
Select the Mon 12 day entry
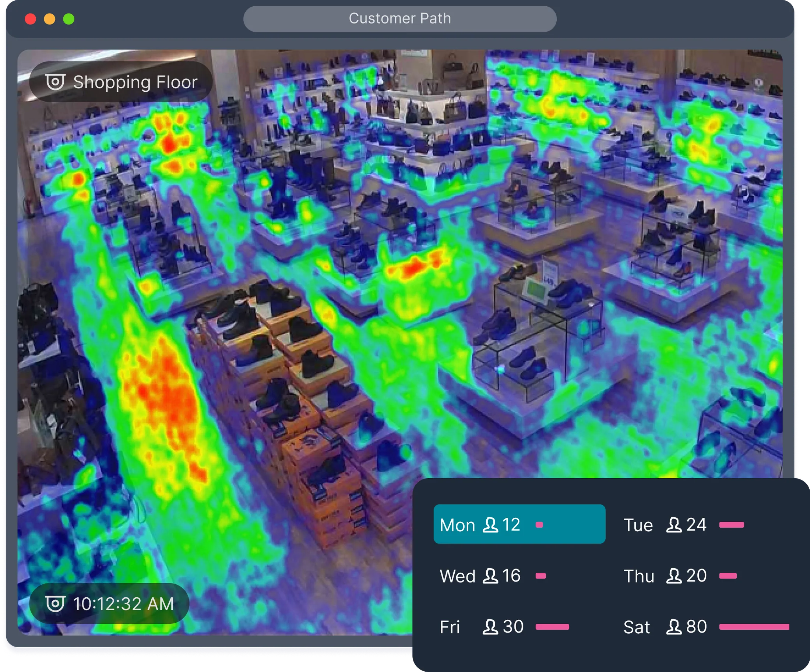pos(519,524)
